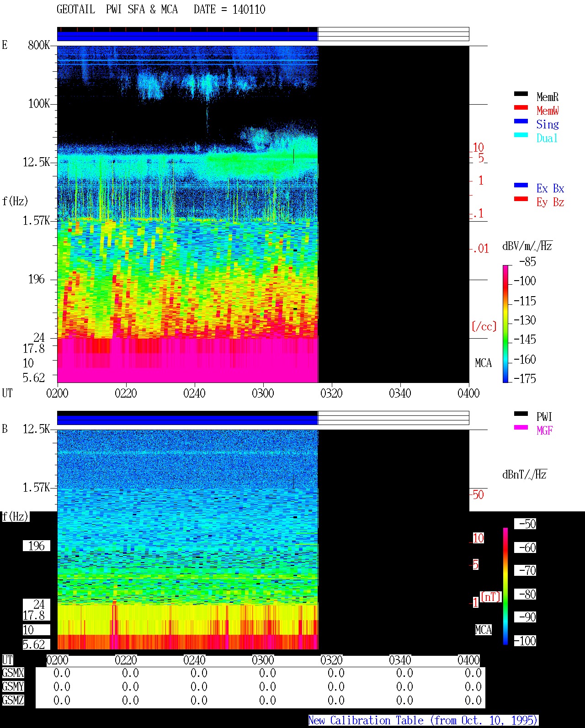This screenshot has width=585, height=728.
Task: Click the PWI legend label
Action: point(544,417)
